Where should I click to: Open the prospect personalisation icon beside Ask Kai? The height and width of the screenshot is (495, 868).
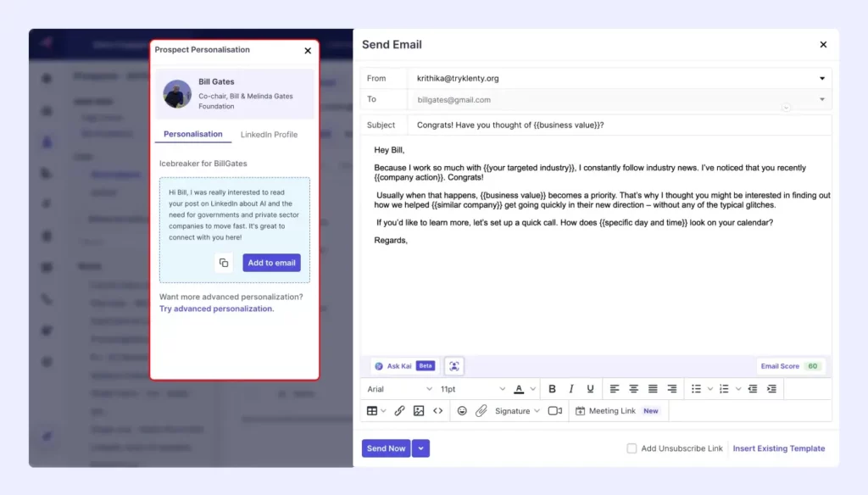454,366
